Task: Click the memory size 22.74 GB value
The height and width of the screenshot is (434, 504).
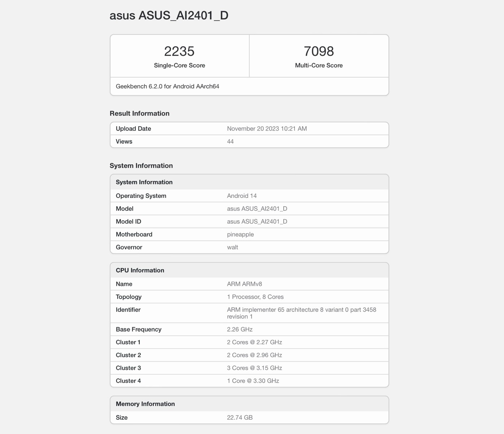Action: [x=240, y=417]
